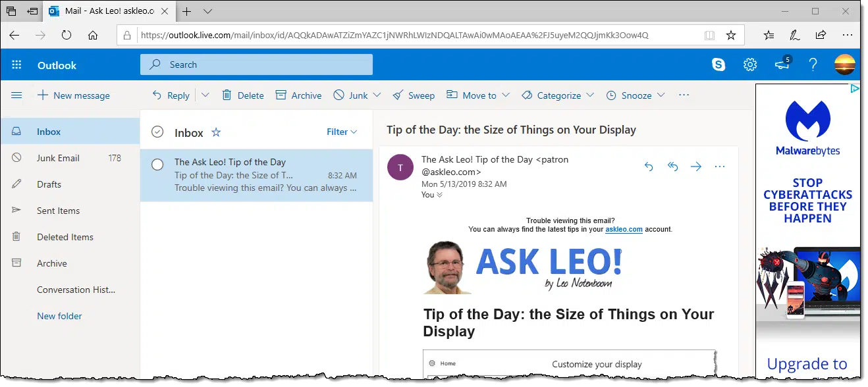This screenshot has width=868, height=387.
Task: Click New message button
Action: (x=73, y=95)
